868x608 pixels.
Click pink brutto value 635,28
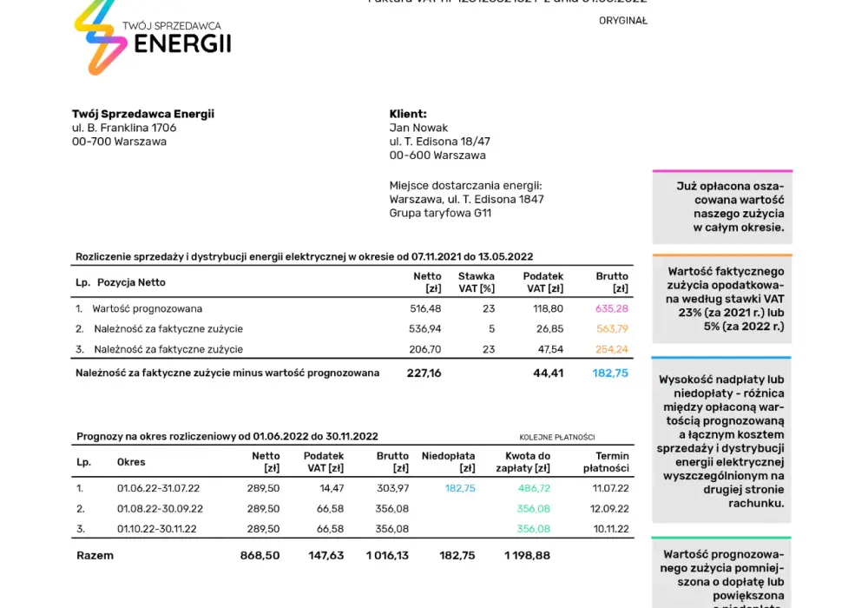pyautogui.click(x=612, y=309)
